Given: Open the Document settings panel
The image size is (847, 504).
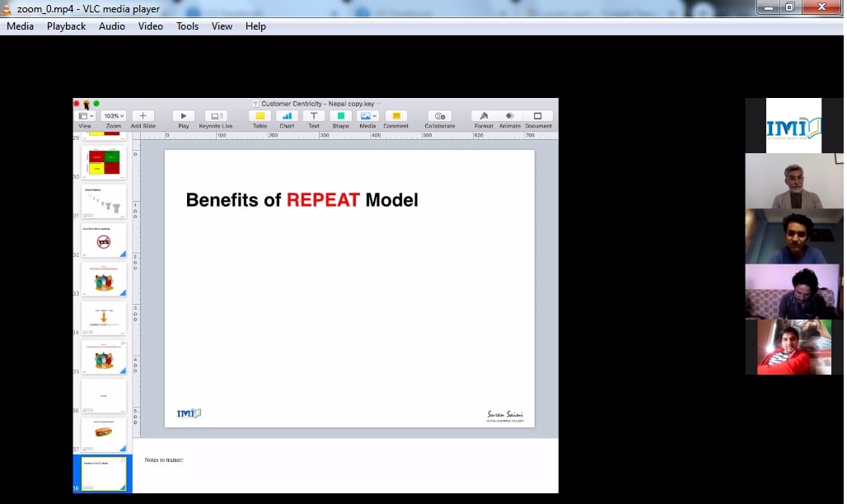Looking at the screenshot, I should (537, 115).
